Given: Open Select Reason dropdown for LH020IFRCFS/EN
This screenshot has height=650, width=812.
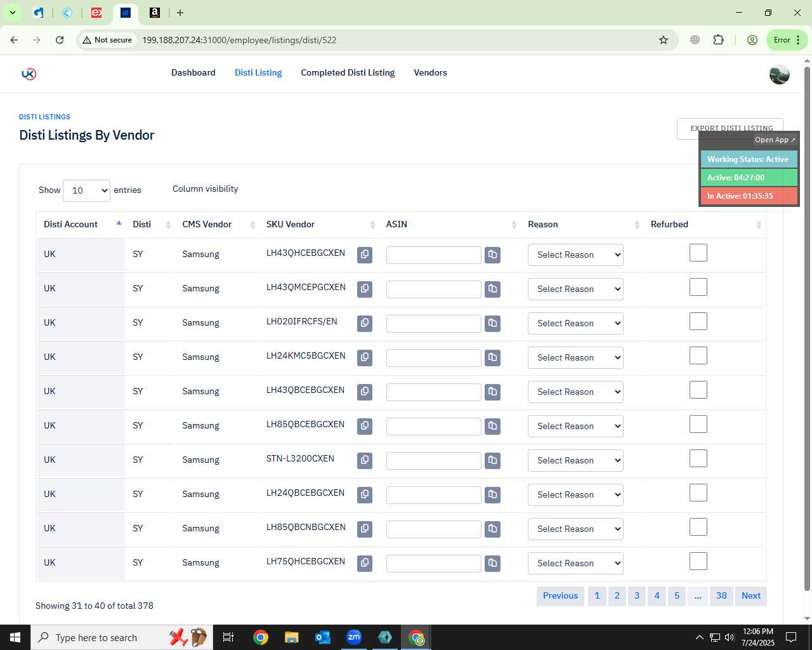Looking at the screenshot, I should pos(575,323).
